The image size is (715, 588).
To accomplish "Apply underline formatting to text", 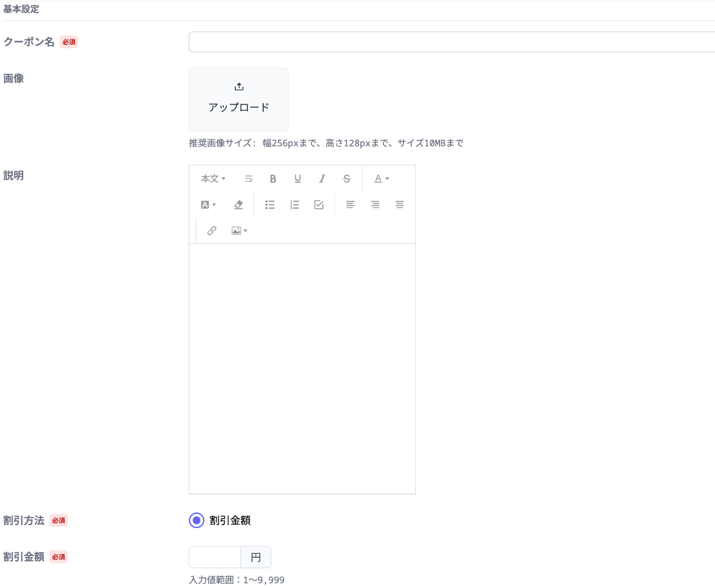I will pyautogui.click(x=298, y=179).
